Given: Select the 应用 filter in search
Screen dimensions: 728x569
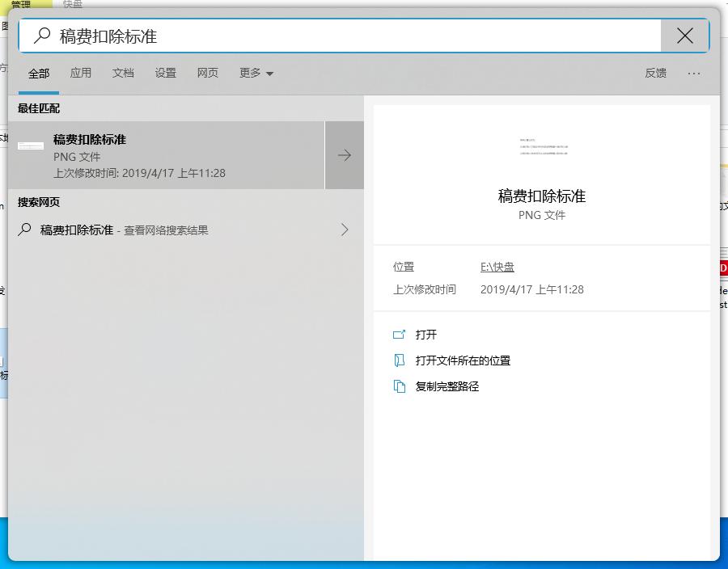Looking at the screenshot, I should click(x=81, y=73).
